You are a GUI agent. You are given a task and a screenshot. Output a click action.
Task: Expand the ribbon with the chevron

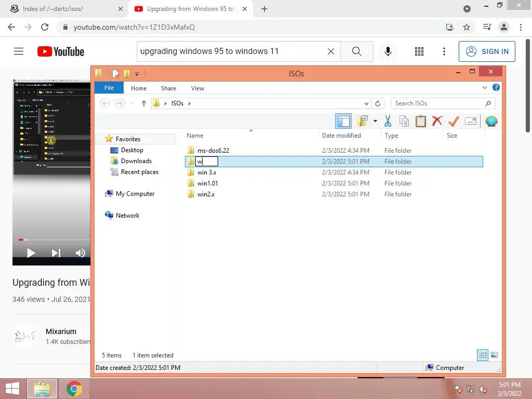pyautogui.click(x=485, y=87)
